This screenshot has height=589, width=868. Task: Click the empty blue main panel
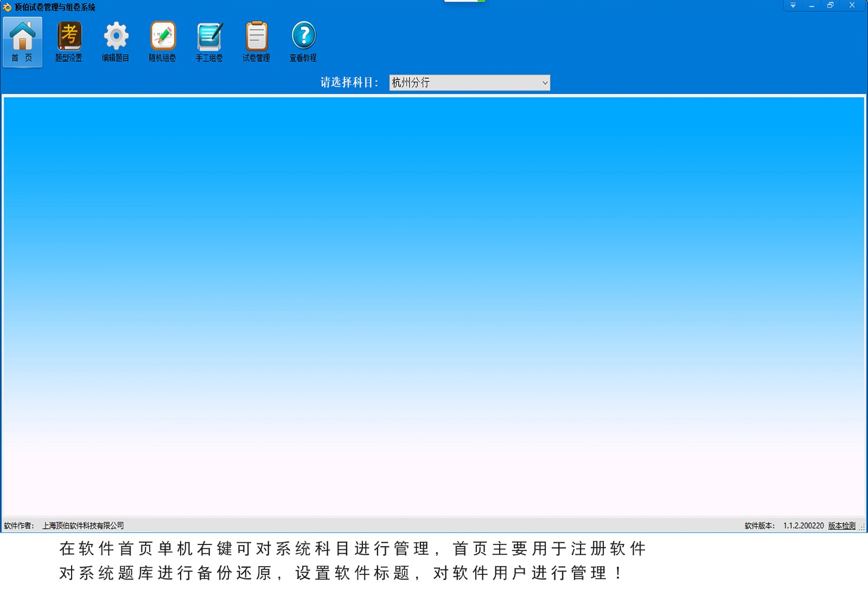pyautogui.click(x=434, y=304)
